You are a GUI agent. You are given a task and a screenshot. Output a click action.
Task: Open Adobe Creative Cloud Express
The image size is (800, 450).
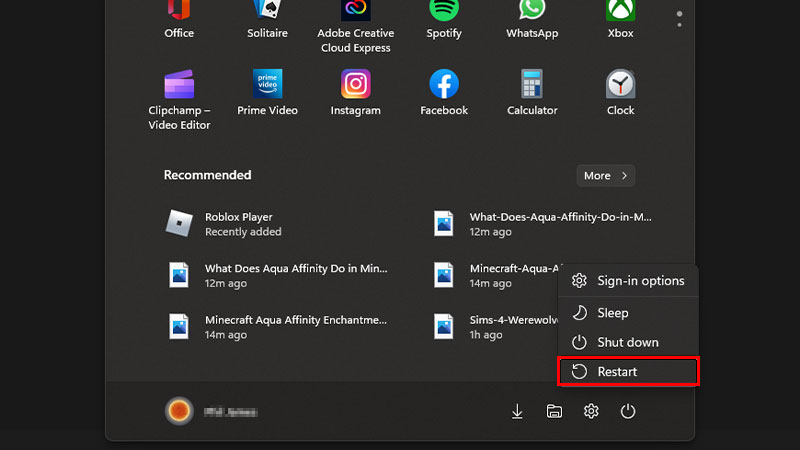coord(356,27)
